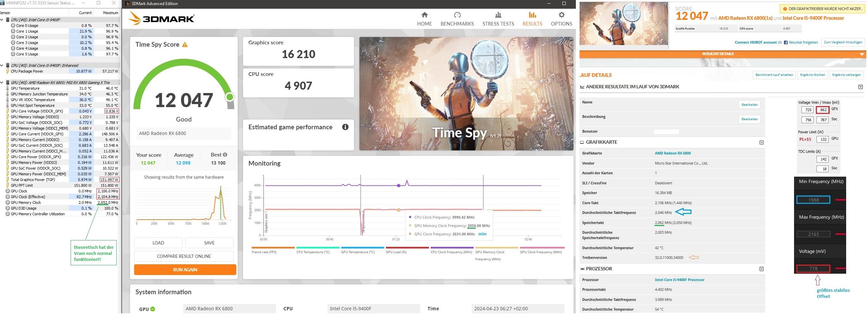Click the GPU Memory Clock Frequency legend item

click(497, 254)
